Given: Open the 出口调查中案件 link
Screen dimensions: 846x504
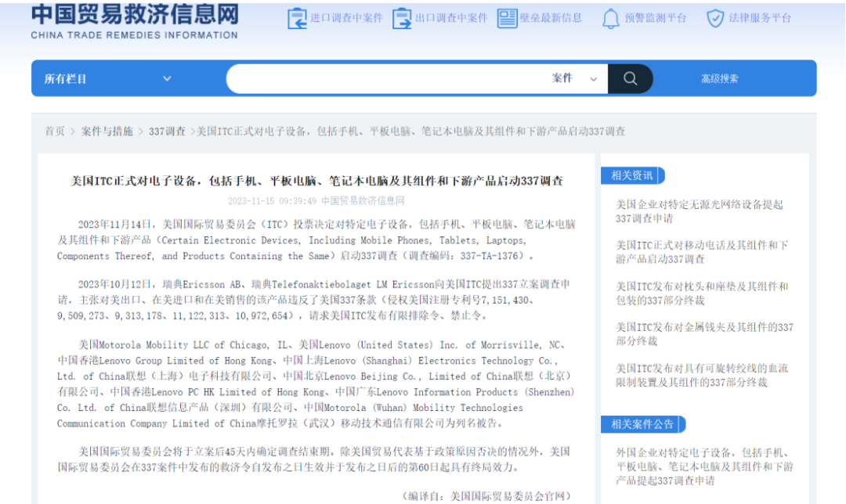Looking at the screenshot, I should [451, 18].
